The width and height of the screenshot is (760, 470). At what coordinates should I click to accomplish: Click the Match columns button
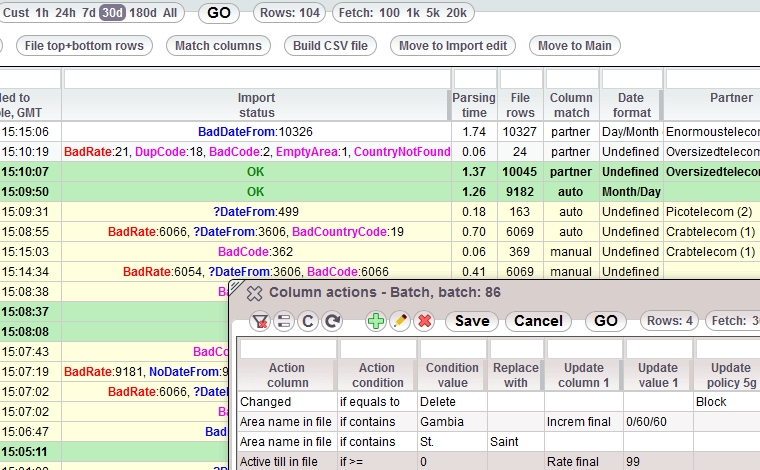click(x=218, y=46)
